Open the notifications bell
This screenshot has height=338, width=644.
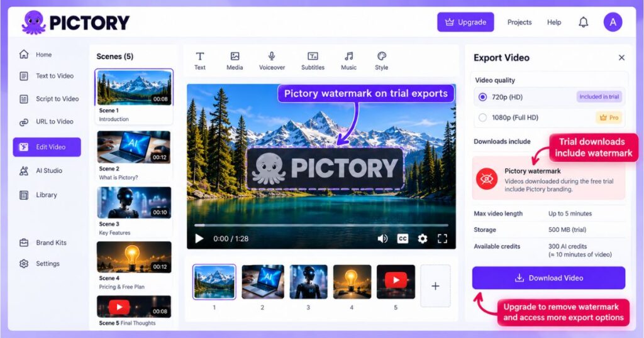583,22
